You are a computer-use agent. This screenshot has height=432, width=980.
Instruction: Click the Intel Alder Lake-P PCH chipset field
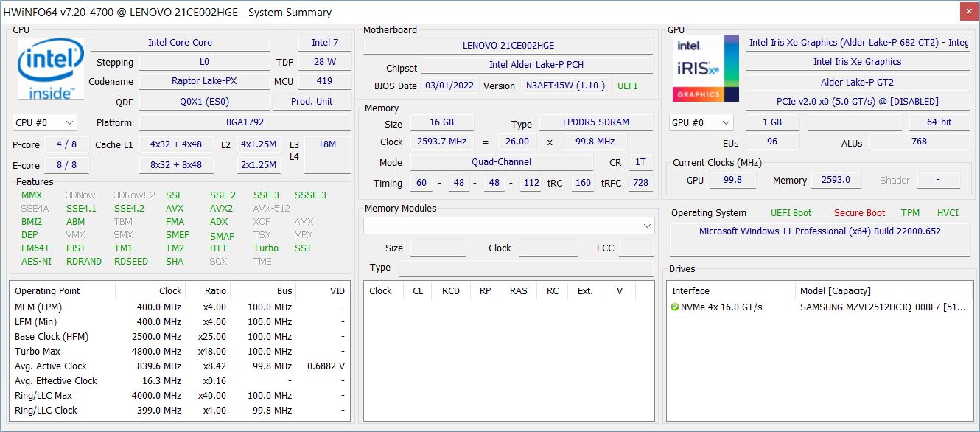tap(536, 64)
